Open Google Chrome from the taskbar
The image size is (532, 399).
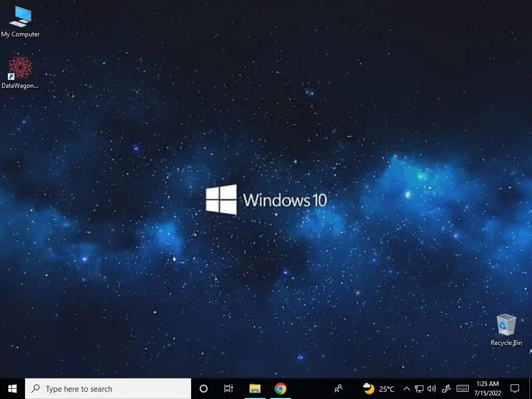coord(280,389)
